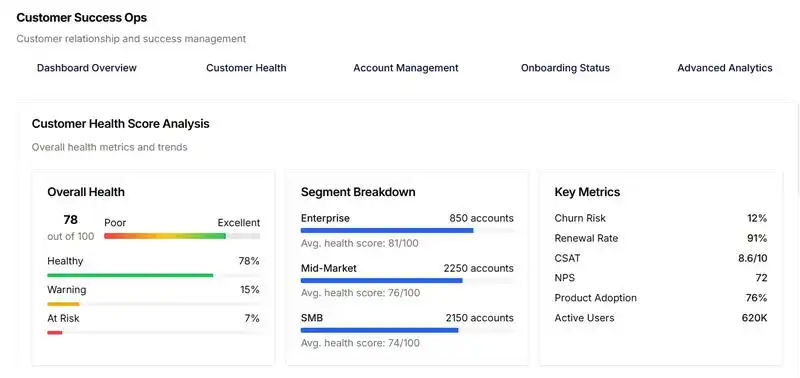This screenshot has width=800, height=378.
Task: Click the Customer Health Score Analysis heading
Action: point(120,124)
